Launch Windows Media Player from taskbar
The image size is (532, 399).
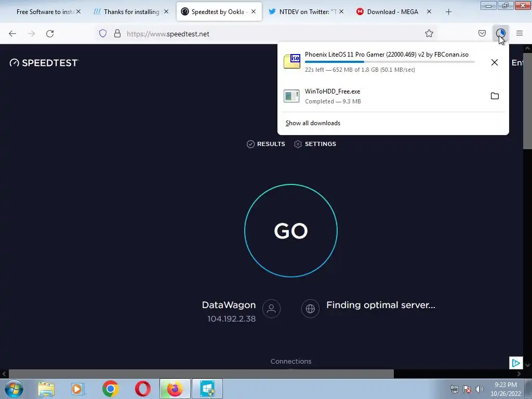(x=78, y=389)
